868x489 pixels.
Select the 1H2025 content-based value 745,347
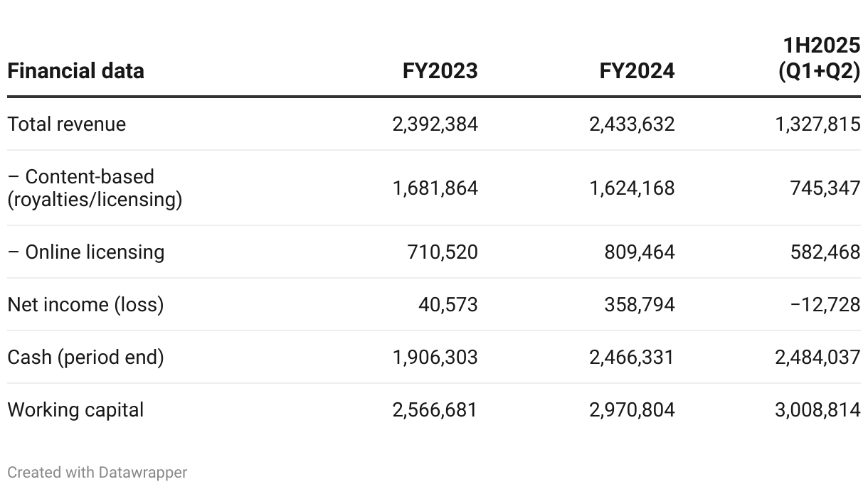(x=825, y=188)
